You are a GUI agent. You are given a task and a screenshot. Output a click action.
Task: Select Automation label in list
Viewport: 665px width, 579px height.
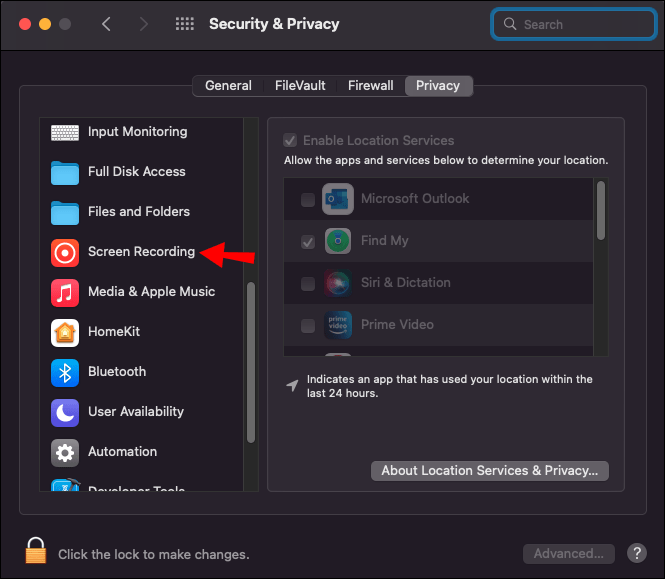pyautogui.click(x=122, y=451)
